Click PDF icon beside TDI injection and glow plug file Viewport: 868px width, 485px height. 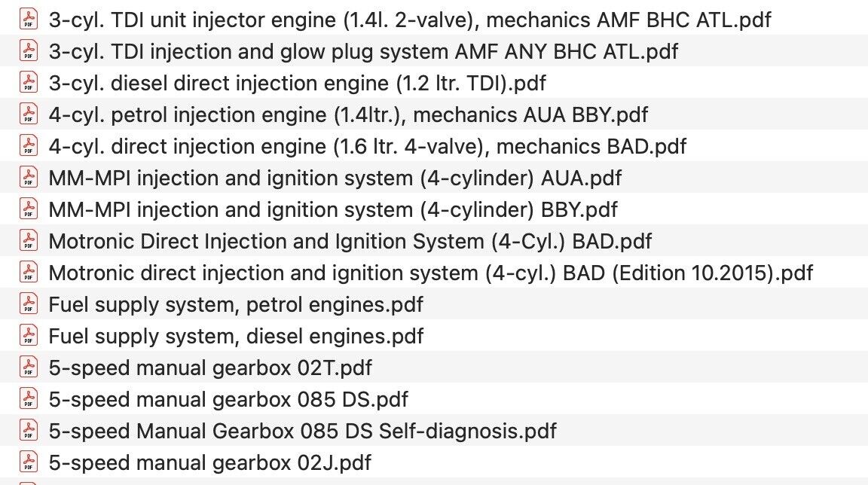(28, 51)
